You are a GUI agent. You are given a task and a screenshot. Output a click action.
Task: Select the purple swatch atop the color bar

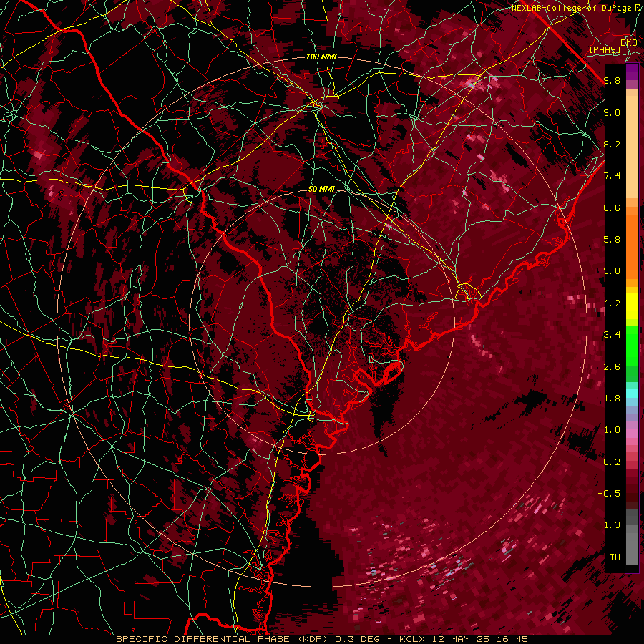pyautogui.click(x=632, y=72)
